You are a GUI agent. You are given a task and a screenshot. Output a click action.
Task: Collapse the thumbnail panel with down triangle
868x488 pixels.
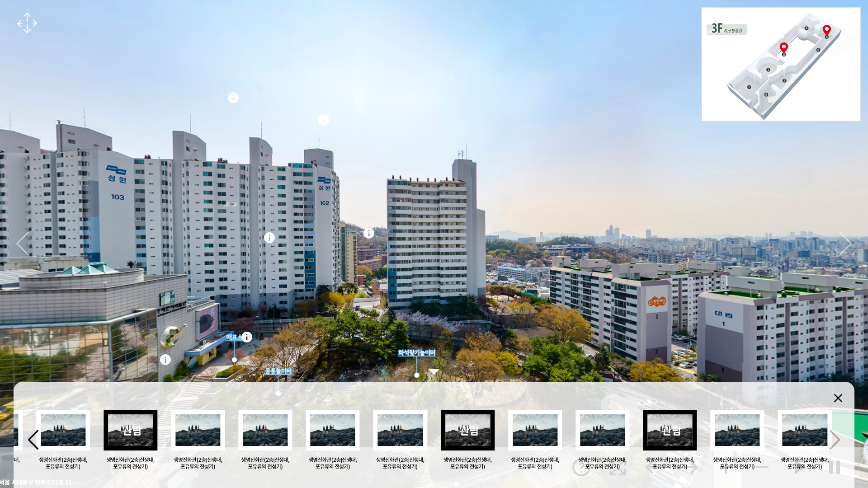[434, 371]
